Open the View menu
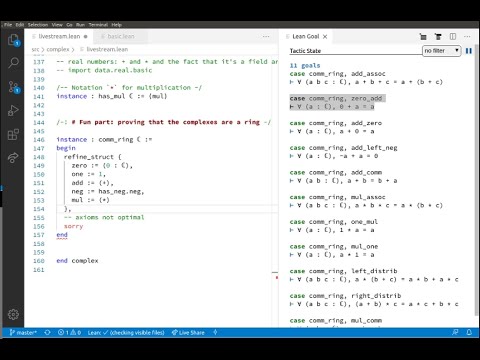 [x=57, y=25]
